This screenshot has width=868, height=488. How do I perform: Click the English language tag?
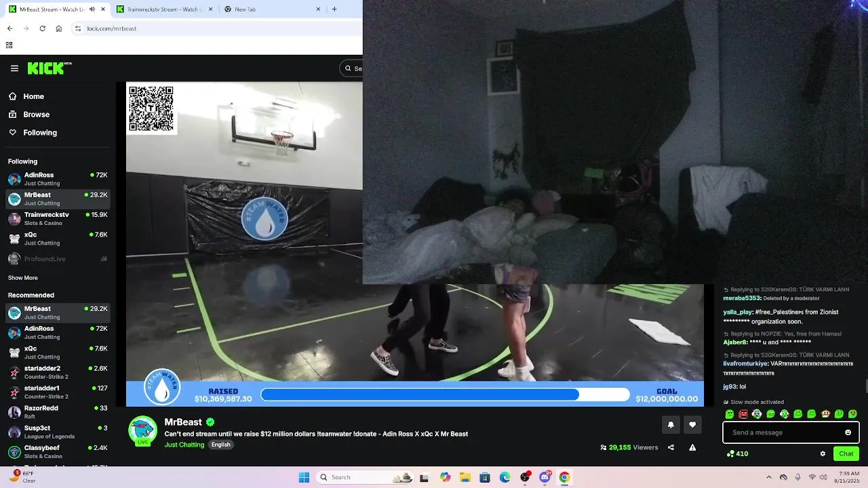[x=221, y=445]
